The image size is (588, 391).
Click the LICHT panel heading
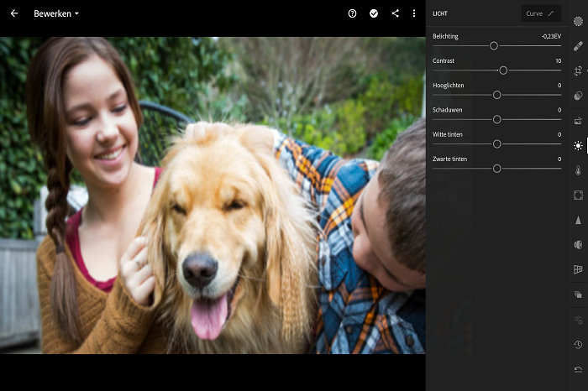click(x=440, y=13)
